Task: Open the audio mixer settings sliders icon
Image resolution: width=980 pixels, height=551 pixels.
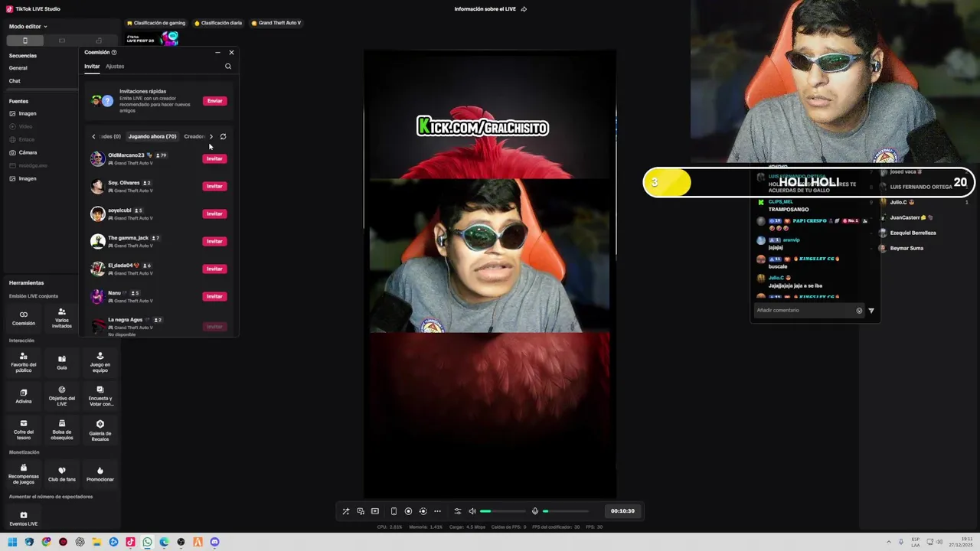Action: click(458, 511)
